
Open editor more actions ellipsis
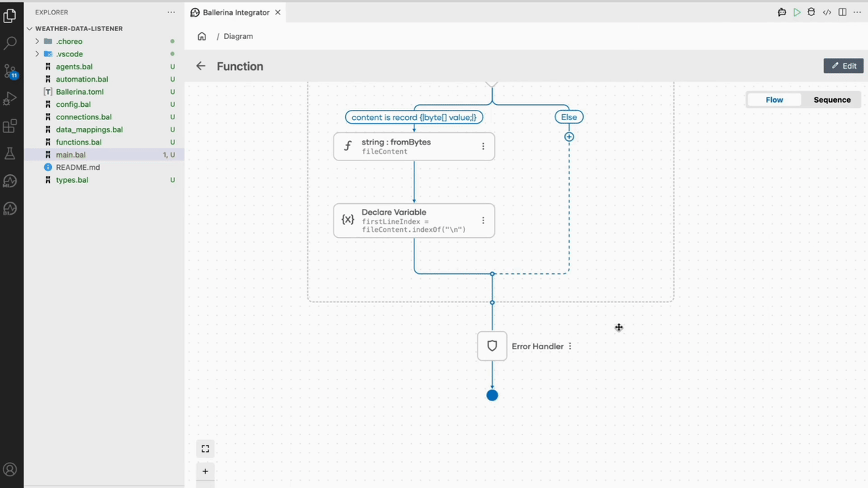tap(857, 12)
